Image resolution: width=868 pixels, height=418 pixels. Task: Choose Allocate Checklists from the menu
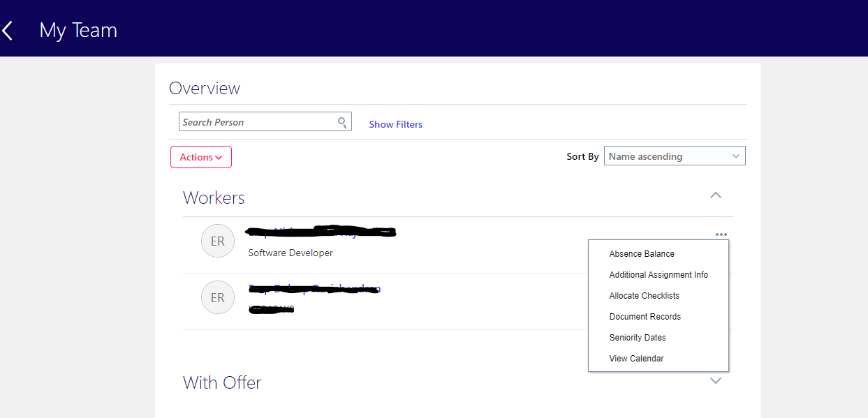(644, 295)
